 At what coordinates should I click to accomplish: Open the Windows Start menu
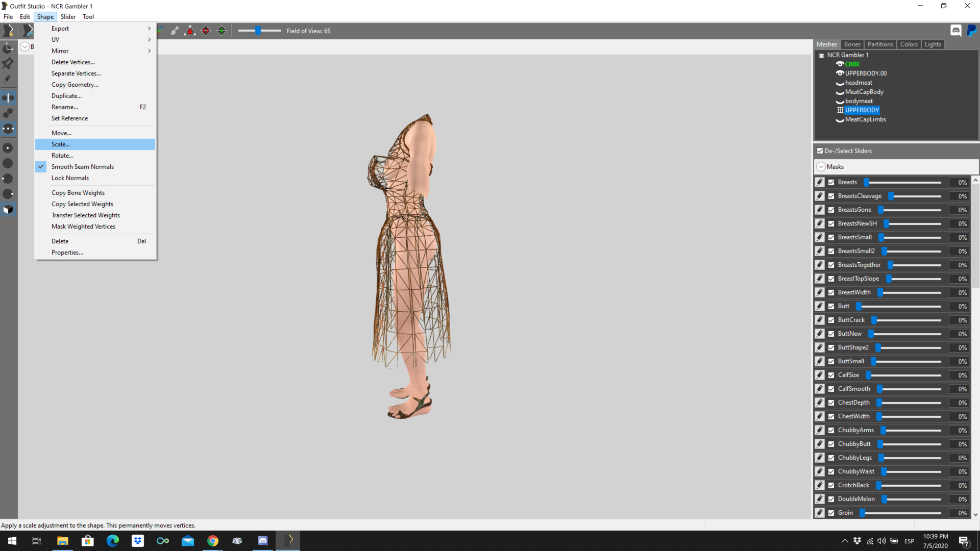pyautogui.click(x=12, y=541)
